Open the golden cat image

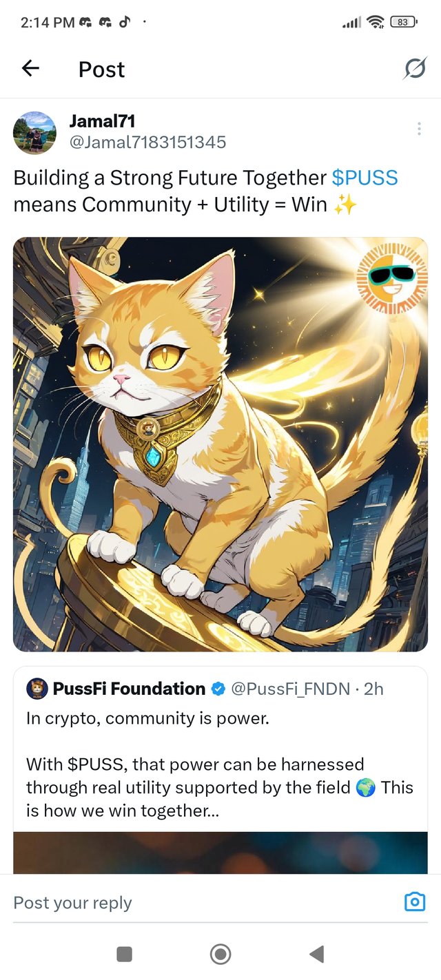point(220,444)
